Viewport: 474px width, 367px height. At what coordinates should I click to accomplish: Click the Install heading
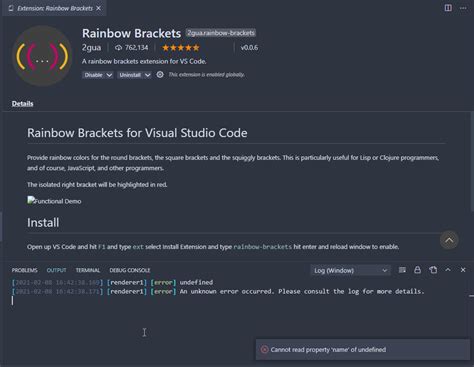[43, 222]
